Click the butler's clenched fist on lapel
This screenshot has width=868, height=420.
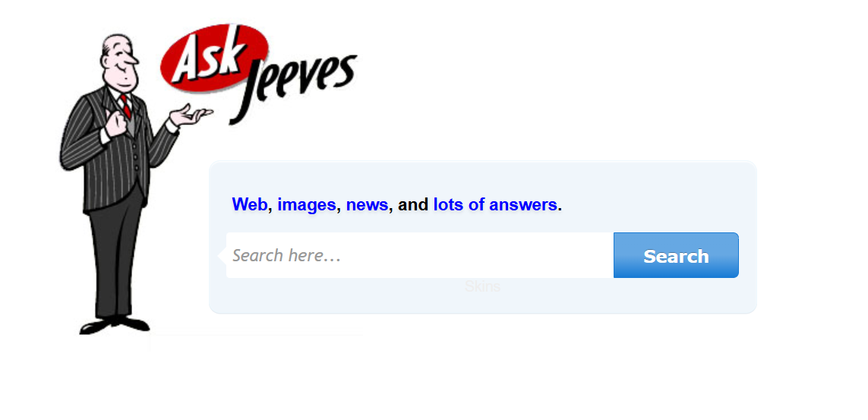click(115, 123)
